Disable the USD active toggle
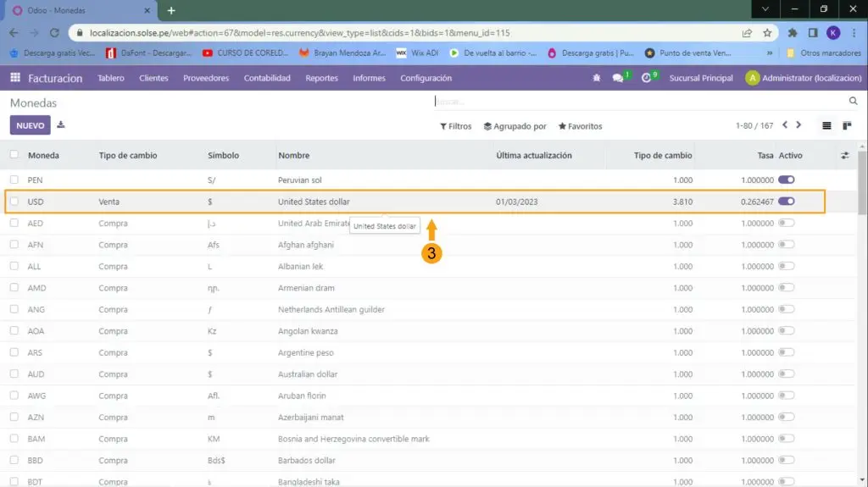Viewport: 868px width, 487px height. pyautogui.click(x=786, y=202)
